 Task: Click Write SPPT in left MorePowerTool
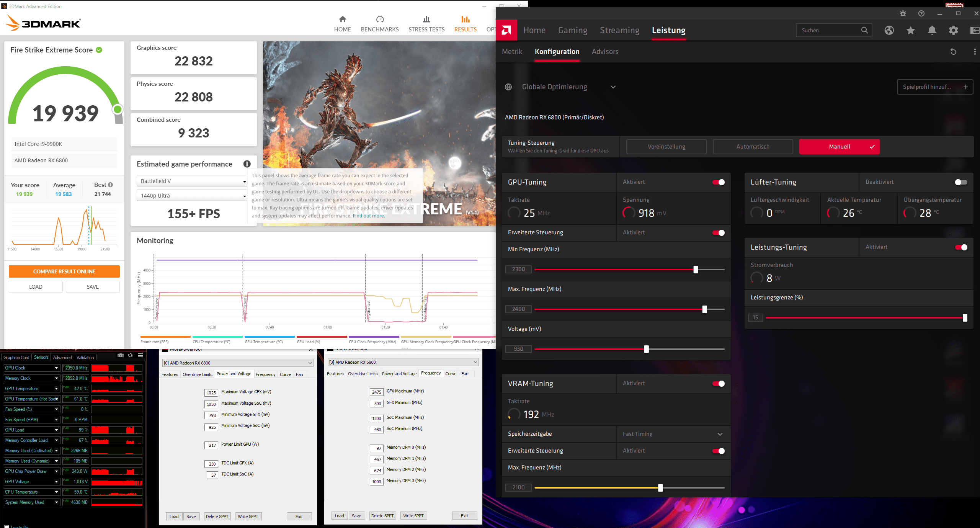[x=248, y=517]
